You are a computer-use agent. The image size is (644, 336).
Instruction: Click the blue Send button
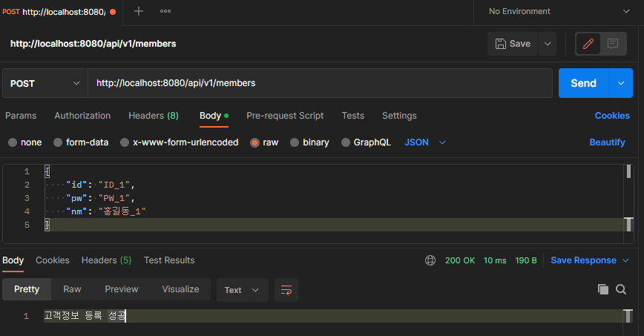[x=584, y=83]
